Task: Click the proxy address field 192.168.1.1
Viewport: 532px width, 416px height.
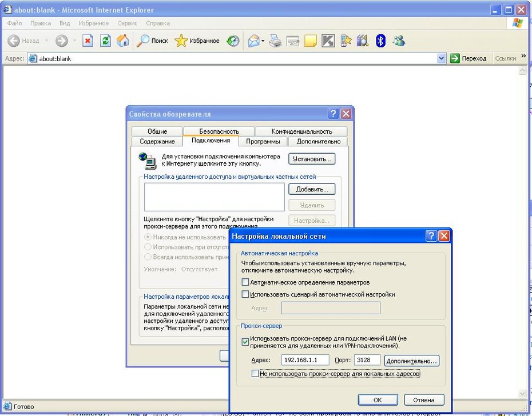Action: pos(305,360)
